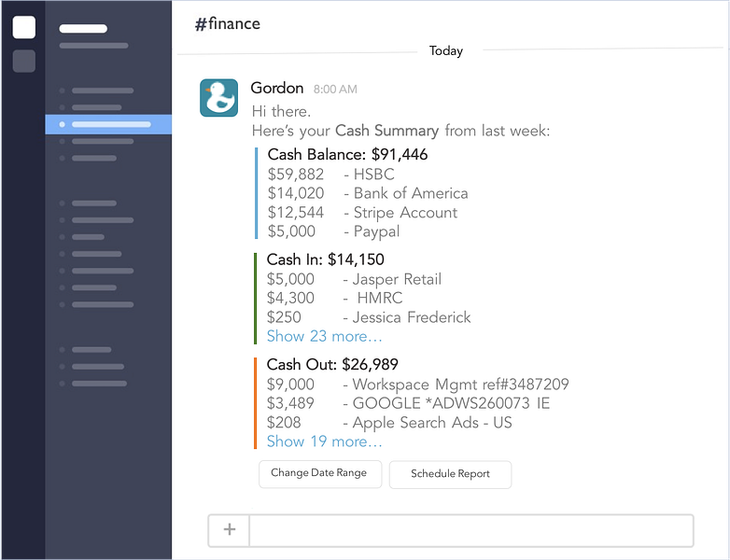Image resolution: width=730 pixels, height=560 pixels.
Task: Click the Schedule Report button
Action: (x=450, y=474)
